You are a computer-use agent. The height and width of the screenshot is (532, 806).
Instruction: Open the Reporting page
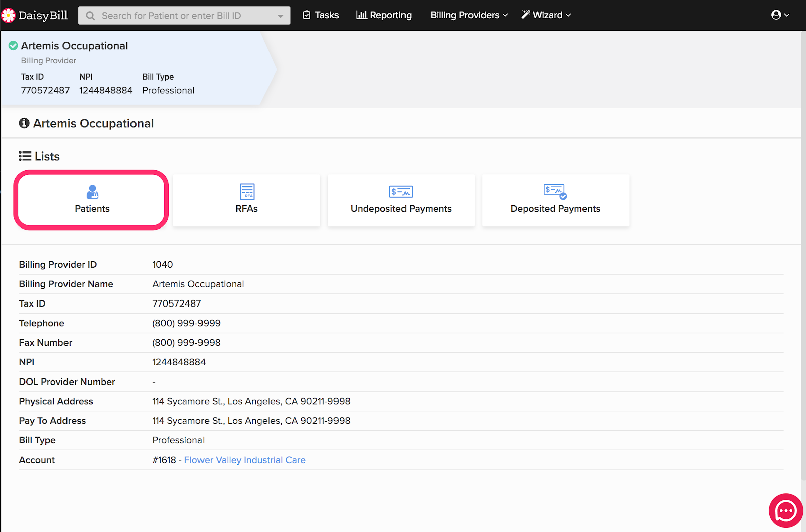pos(384,15)
